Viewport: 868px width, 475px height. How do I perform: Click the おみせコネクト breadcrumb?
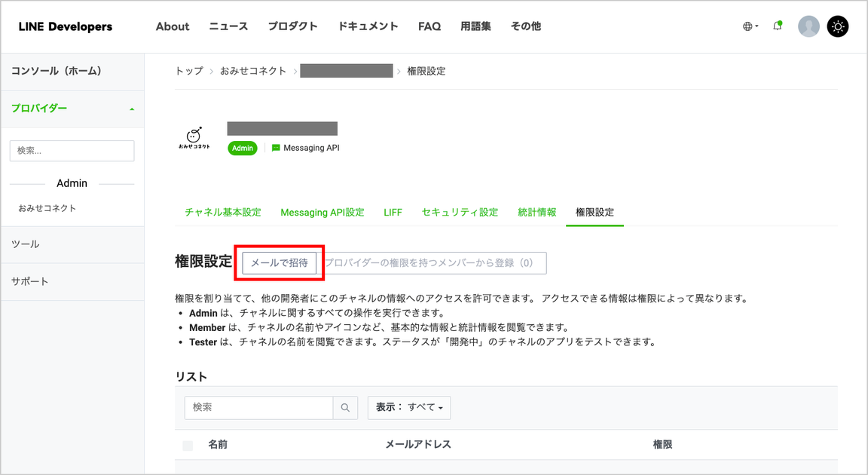[253, 71]
